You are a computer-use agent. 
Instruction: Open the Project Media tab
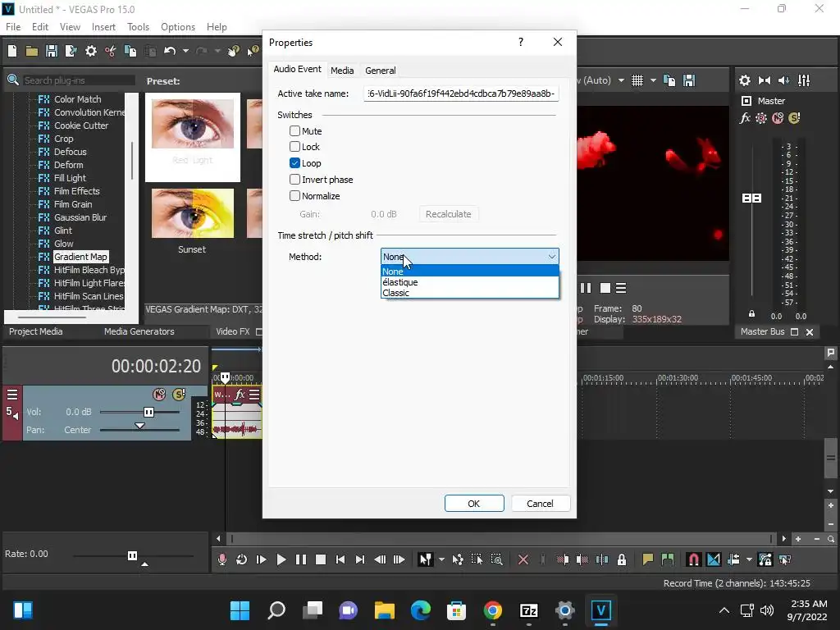pos(36,331)
